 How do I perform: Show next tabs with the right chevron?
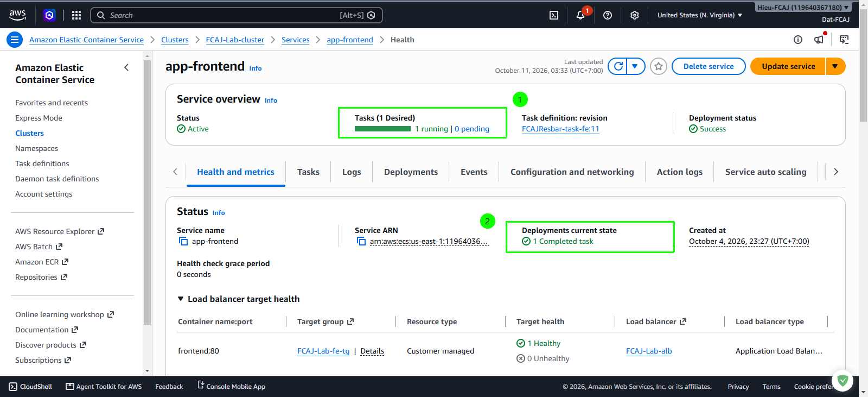pos(836,172)
